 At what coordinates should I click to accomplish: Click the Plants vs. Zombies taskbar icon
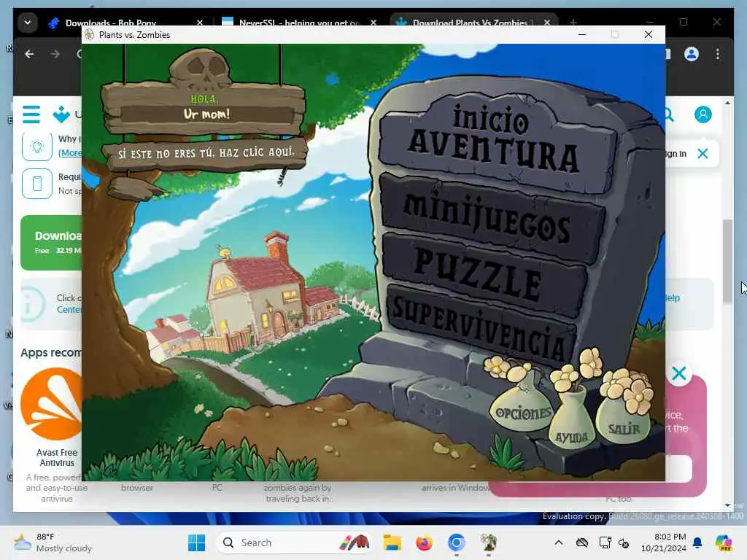[488, 542]
